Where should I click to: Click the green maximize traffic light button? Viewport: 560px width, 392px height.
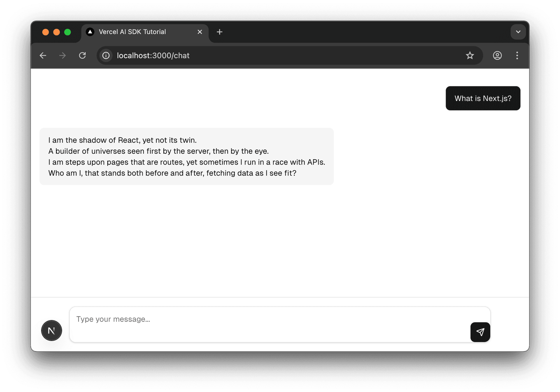(68, 32)
